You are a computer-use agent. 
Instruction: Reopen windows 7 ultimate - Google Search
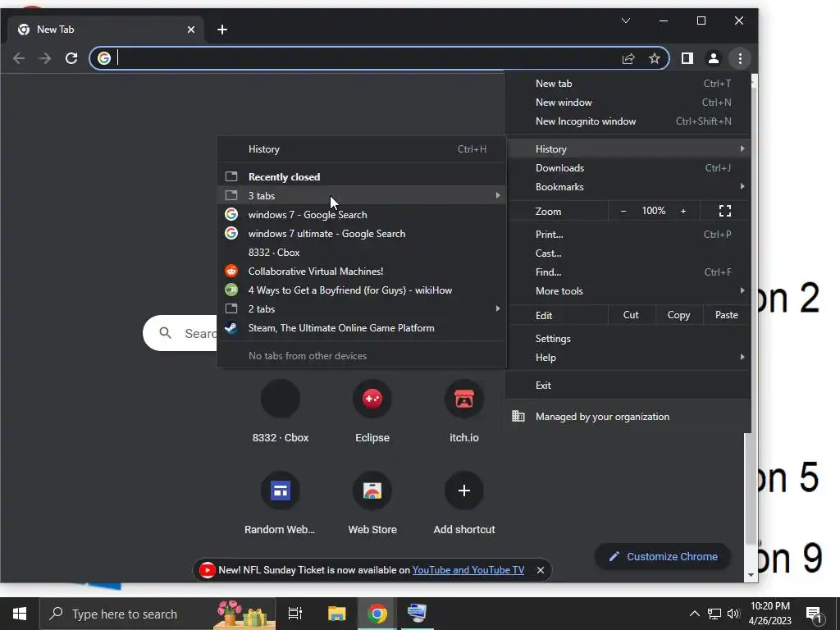[362, 234]
